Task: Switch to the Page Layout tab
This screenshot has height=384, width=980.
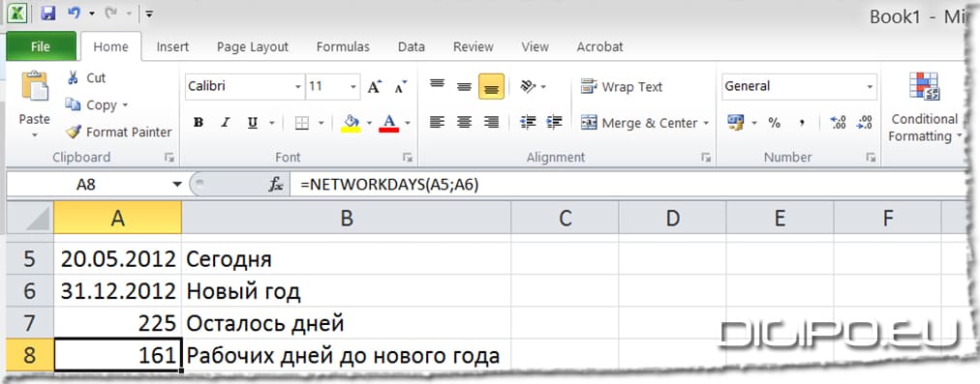Action: pos(253,46)
